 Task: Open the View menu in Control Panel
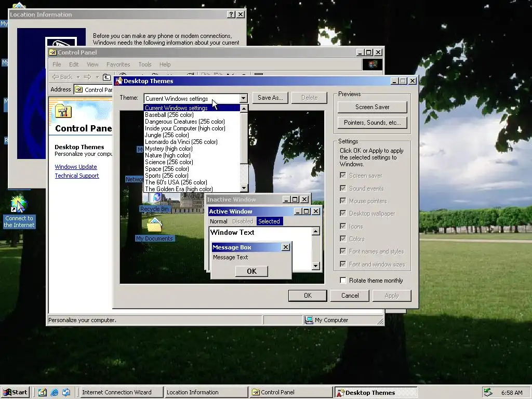point(92,64)
